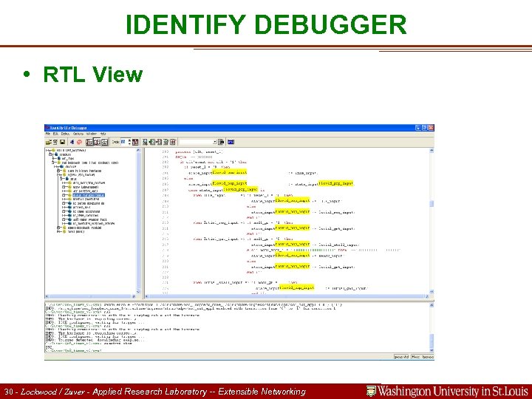
Task: Click the status bar cell showing .vhd file
Action: 401,357
